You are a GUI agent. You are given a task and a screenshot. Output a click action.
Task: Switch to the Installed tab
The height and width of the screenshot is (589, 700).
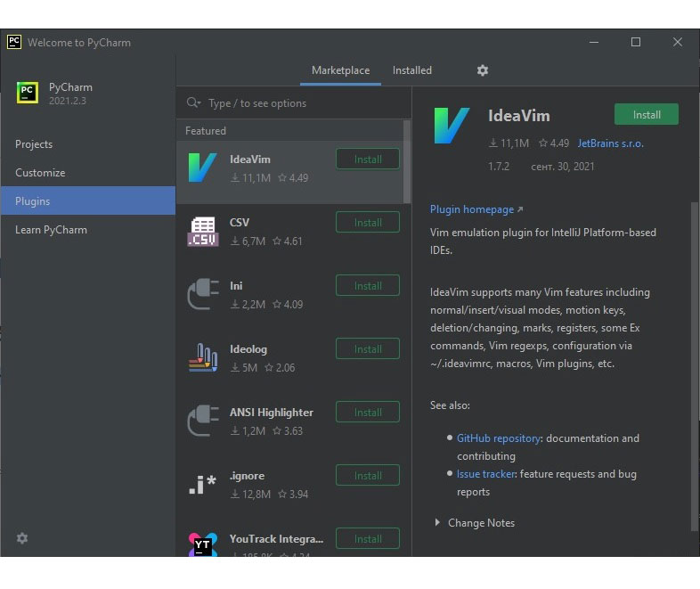click(412, 70)
